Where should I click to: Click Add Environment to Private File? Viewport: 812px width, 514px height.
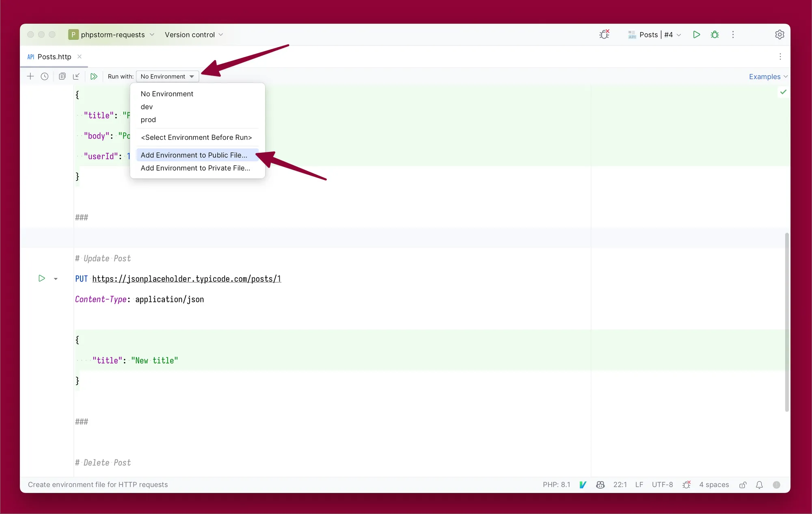198,168
